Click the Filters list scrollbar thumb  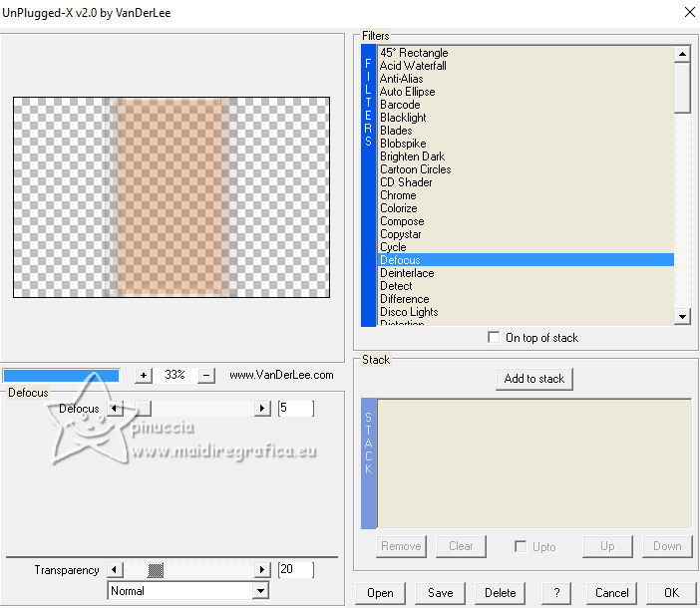pyautogui.click(x=682, y=88)
